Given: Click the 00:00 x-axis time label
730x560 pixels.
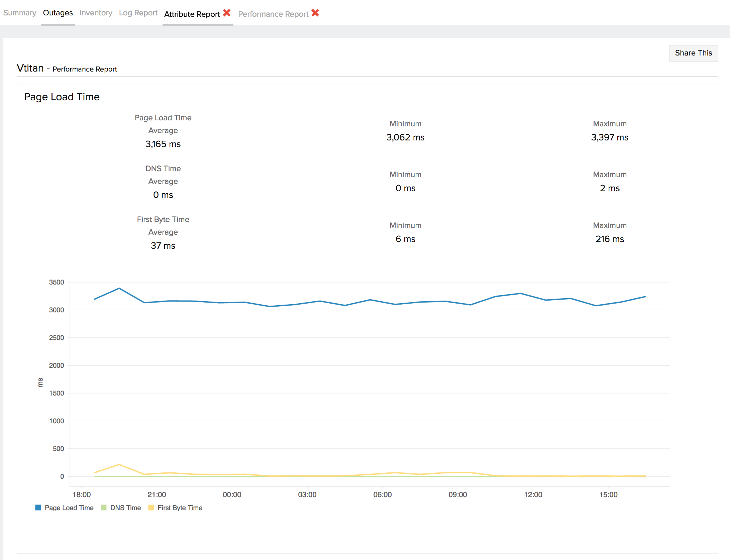Looking at the screenshot, I should point(232,495).
